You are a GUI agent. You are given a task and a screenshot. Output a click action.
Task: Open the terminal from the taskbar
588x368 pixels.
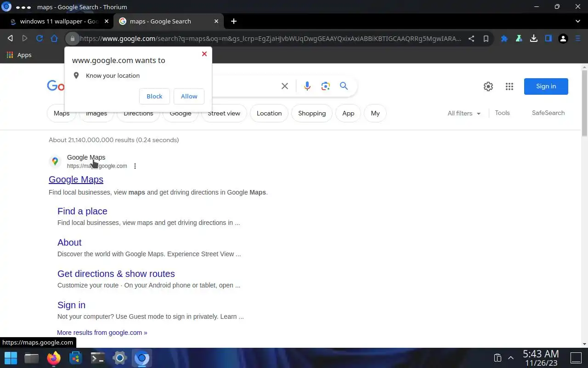[x=97, y=358]
